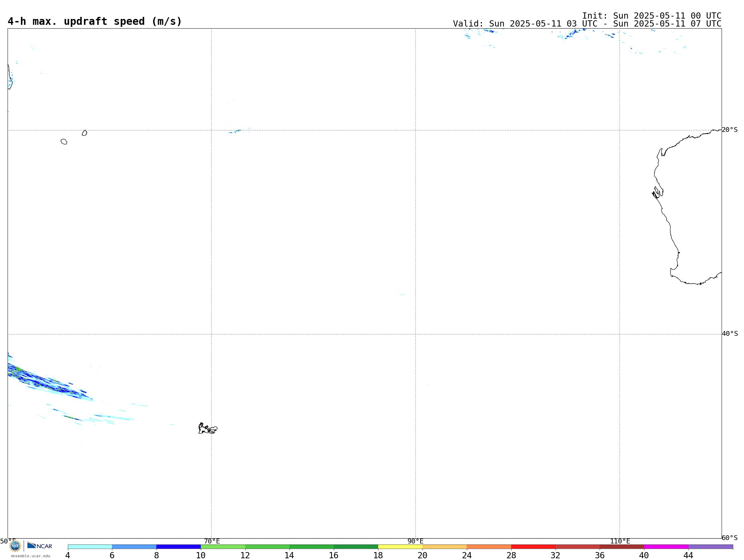Viewport: 744px width, 560px height.
Task: Select the magenta 40–44 colorbar swatch
Action: pyautogui.click(x=666, y=547)
